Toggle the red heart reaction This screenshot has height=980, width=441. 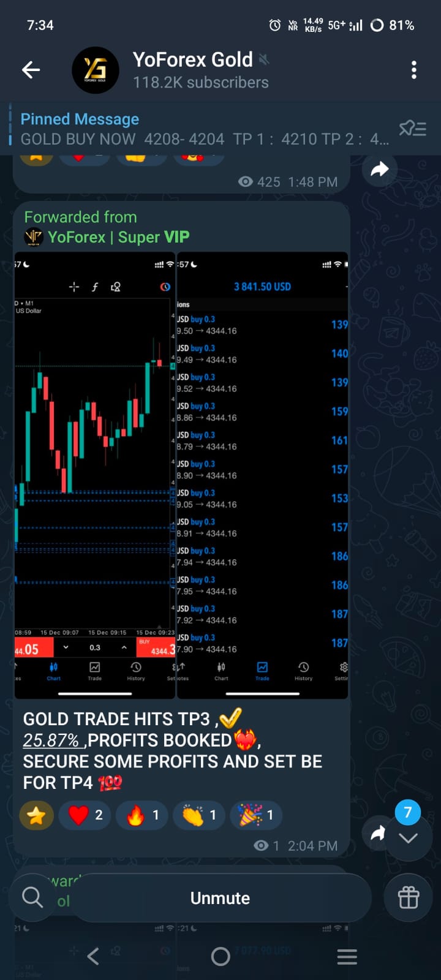click(86, 815)
